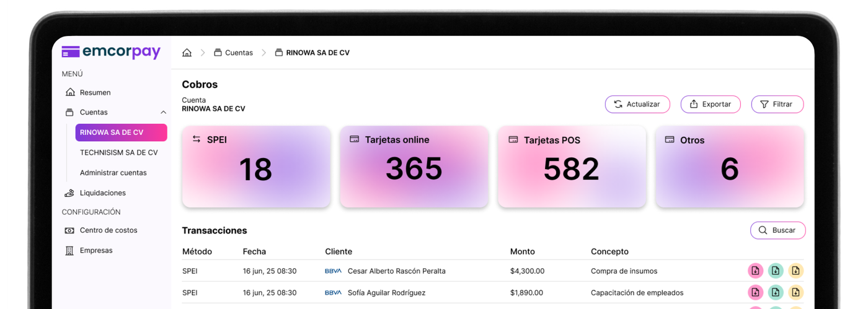This screenshot has width=868, height=309.
Task: Open the Buscar transaction search
Action: coord(778,230)
